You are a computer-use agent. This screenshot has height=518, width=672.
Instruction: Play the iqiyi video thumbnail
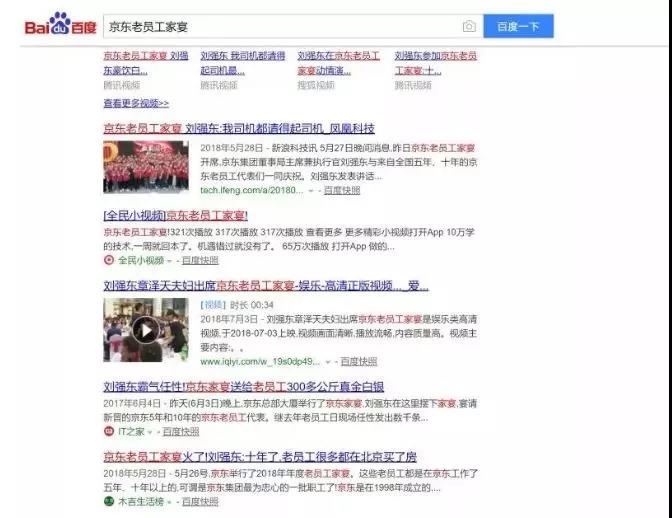click(x=146, y=330)
